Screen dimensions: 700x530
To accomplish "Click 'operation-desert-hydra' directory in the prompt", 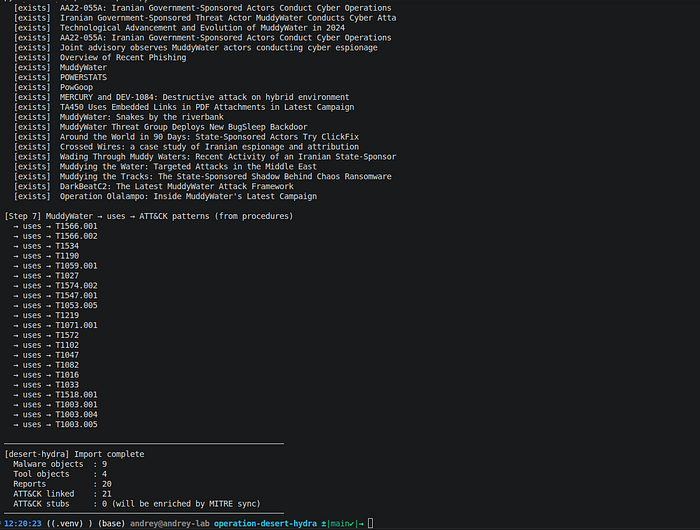I will pos(265,523).
